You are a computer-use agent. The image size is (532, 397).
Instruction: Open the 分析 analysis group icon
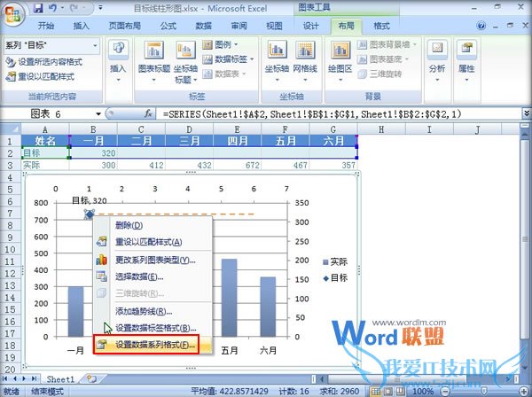[437, 50]
